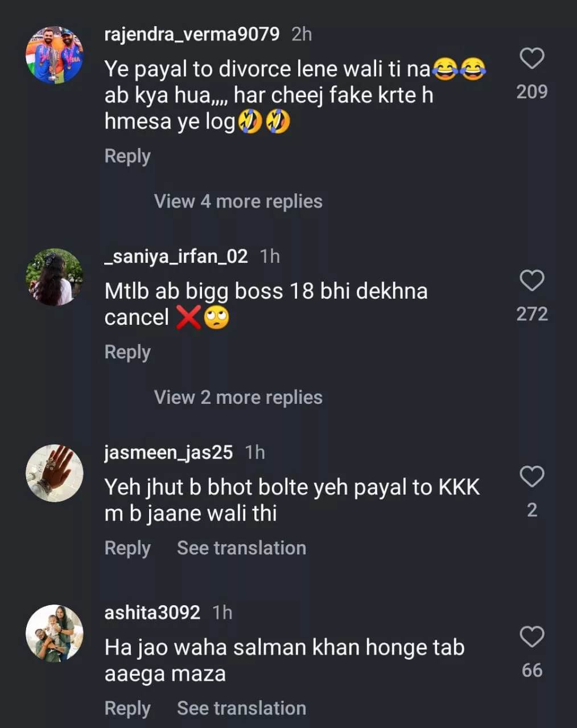Viewport: 577px width, 728px height.
Task: Open ashita3092's profile picture
Action: (55, 633)
